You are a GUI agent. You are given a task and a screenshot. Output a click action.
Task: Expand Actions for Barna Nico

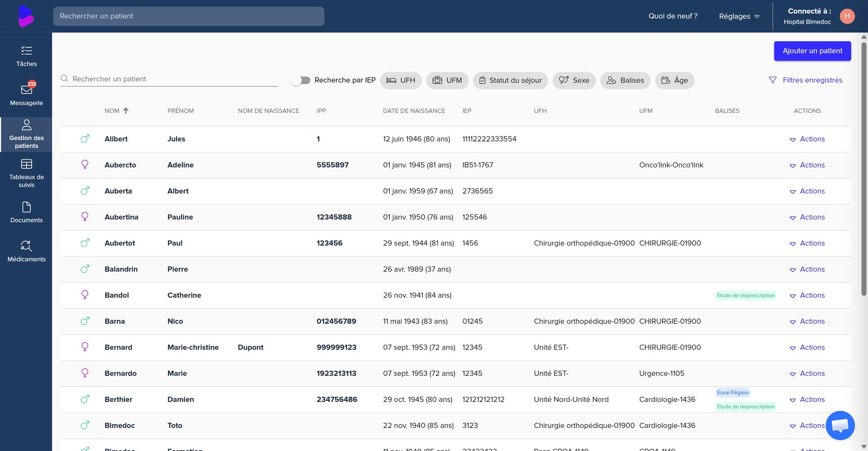[807, 321]
